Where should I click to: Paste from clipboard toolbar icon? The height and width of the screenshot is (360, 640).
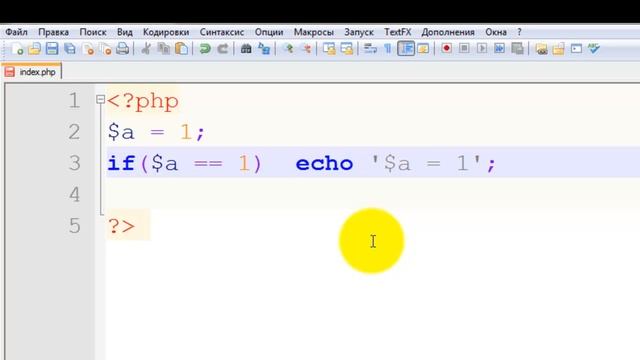(181, 49)
